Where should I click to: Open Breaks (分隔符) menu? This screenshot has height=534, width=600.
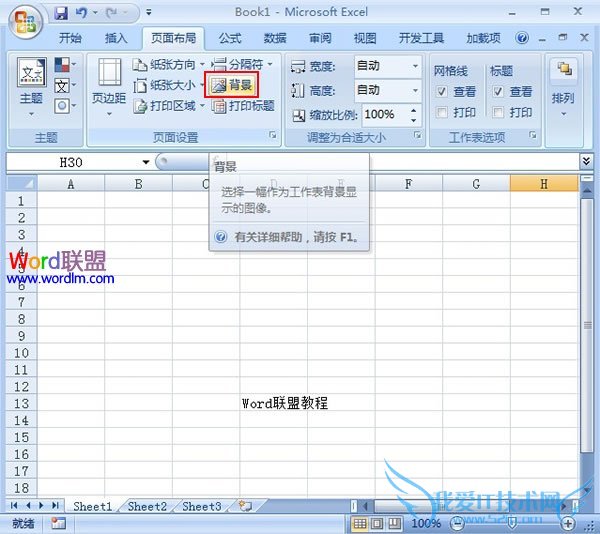(x=242, y=65)
